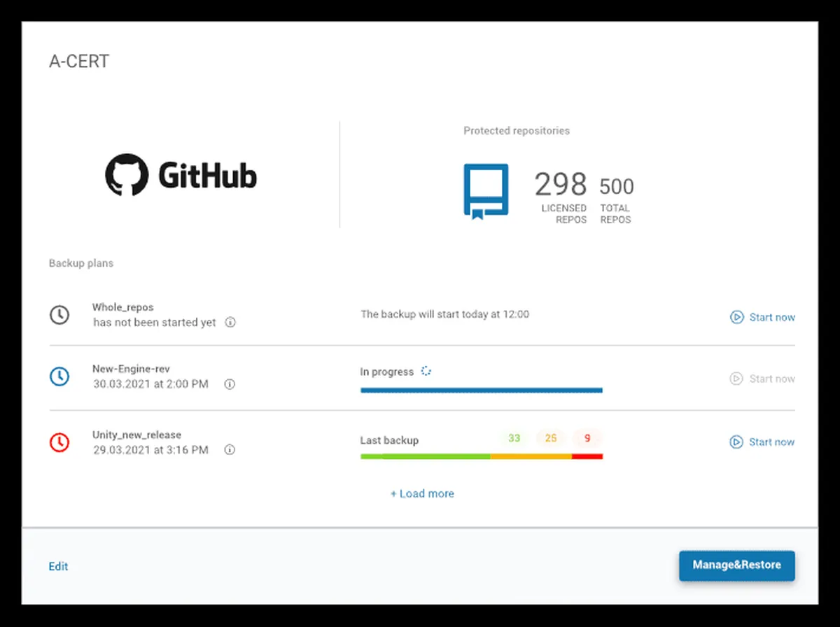Load more backup plans
This screenshot has height=627, width=840.
point(422,493)
